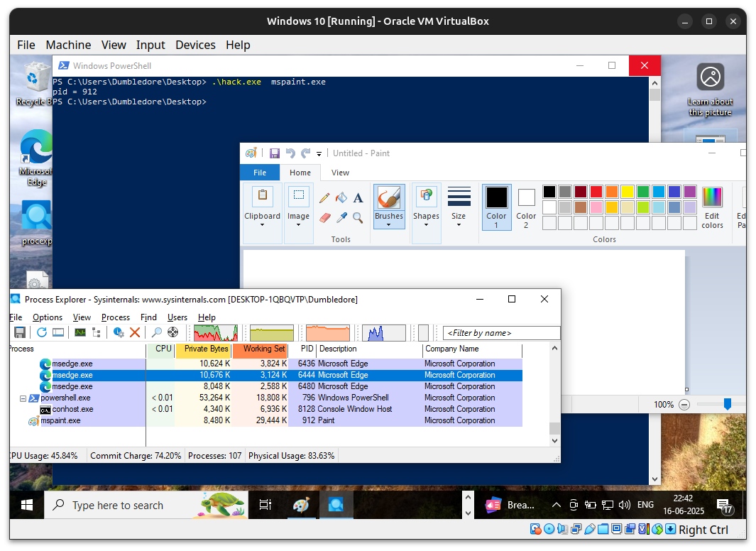This screenshot has width=756, height=551.
Task: Click VirtualBox optical disk status icon
Action: pos(549,529)
